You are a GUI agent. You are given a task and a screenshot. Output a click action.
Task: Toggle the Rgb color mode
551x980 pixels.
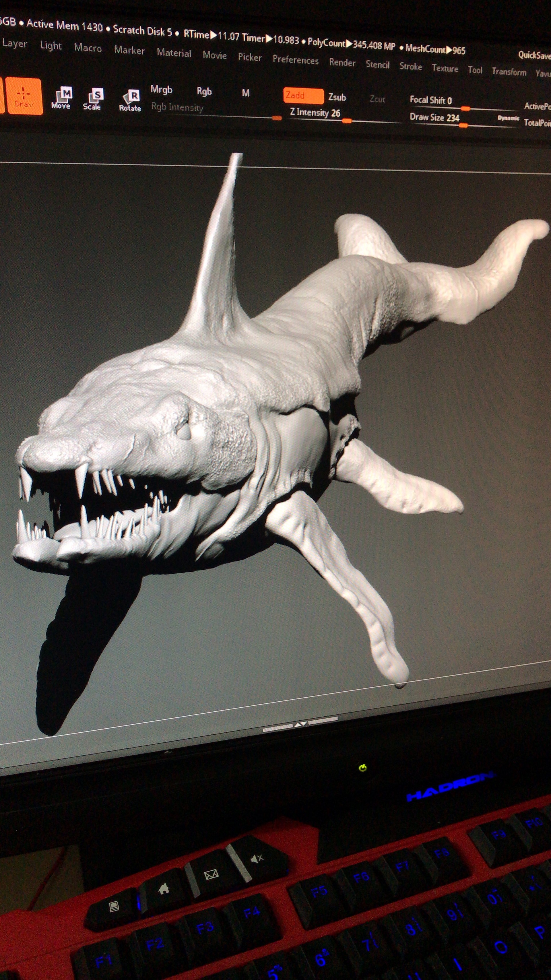point(204,91)
